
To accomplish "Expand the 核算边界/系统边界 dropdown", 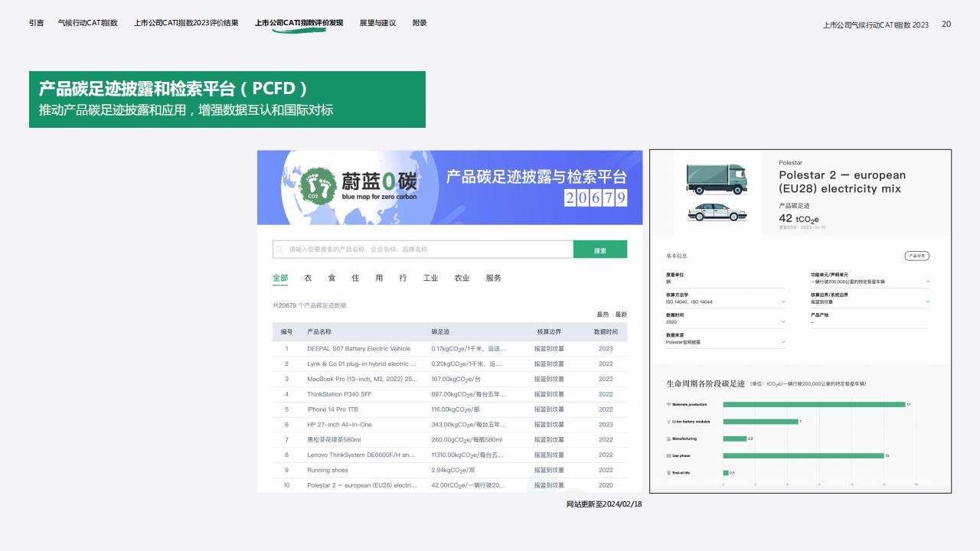I will (928, 302).
